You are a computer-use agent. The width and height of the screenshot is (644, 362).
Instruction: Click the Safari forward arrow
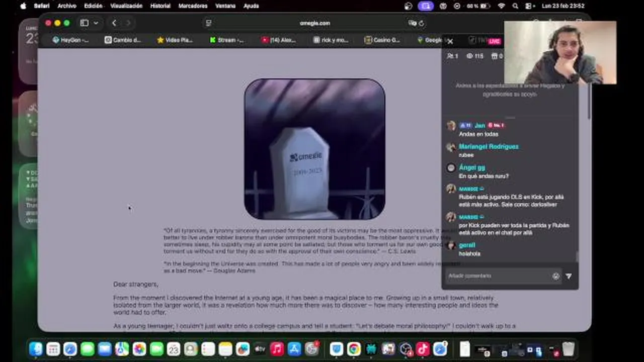[128, 23]
